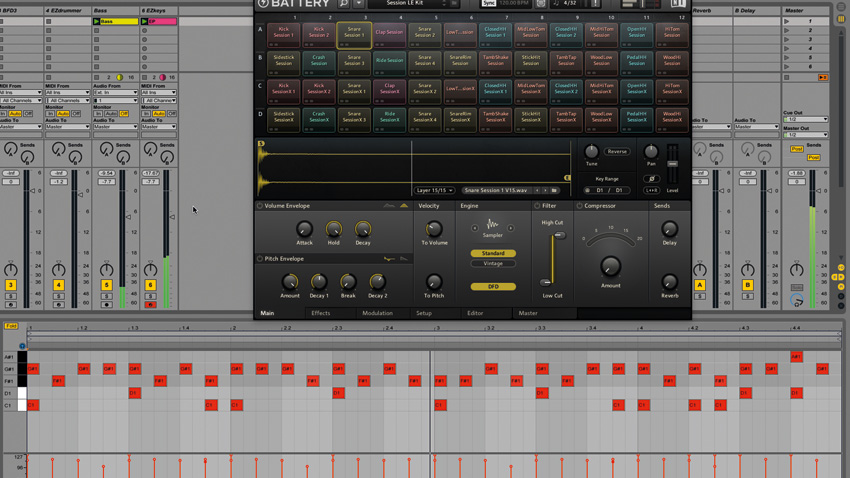Open All Channels dropdown on EZkeys track
Image resolution: width=850 pixels, height=478 pixels.
[158, 100]
